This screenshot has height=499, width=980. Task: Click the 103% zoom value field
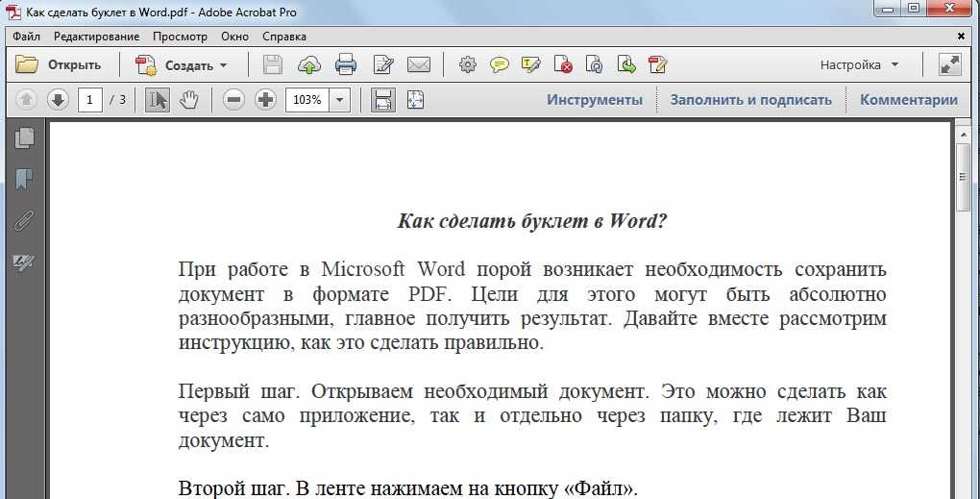[306, 99]
